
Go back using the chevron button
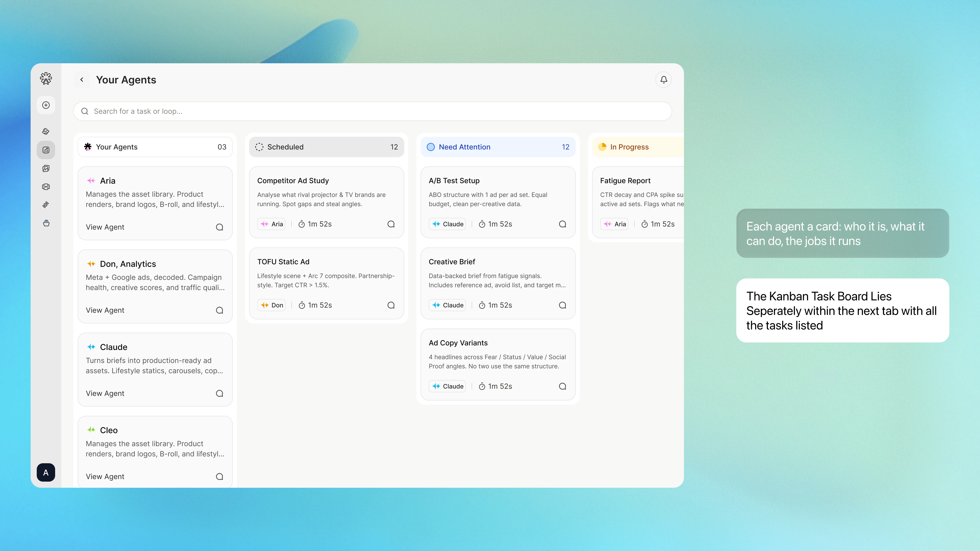coord(81,80)
